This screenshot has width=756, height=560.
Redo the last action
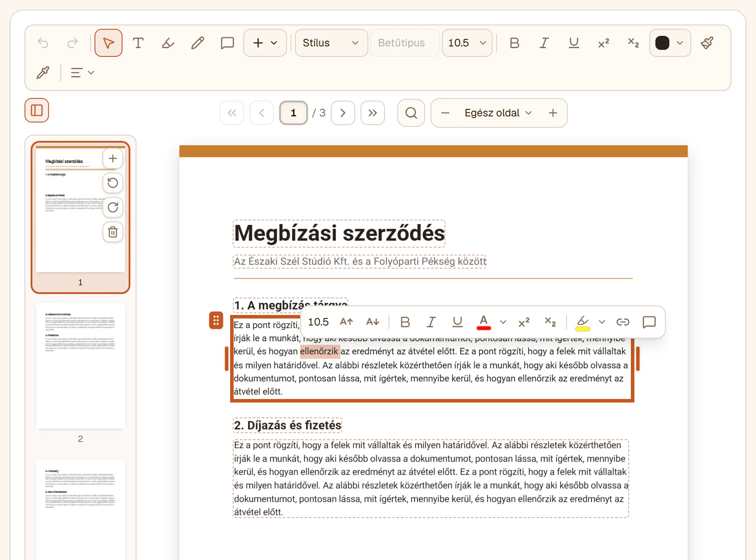[73, 43]
